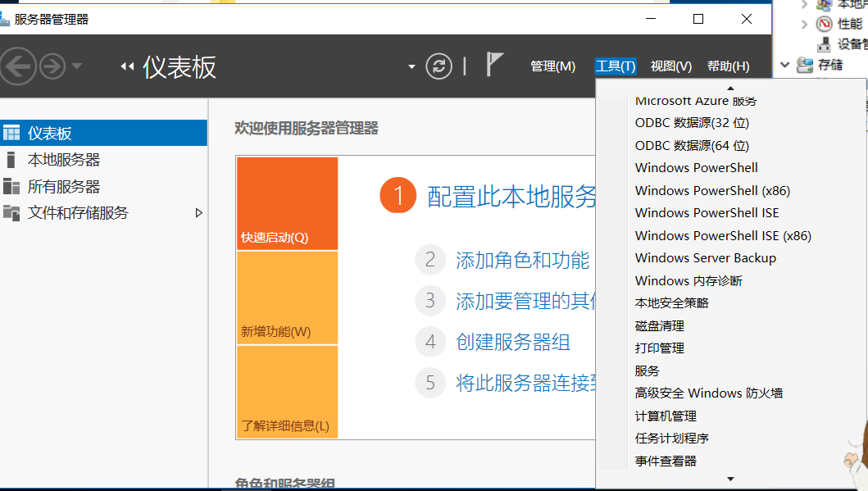Click the step 2 number circle

click(x=430, y=260)
